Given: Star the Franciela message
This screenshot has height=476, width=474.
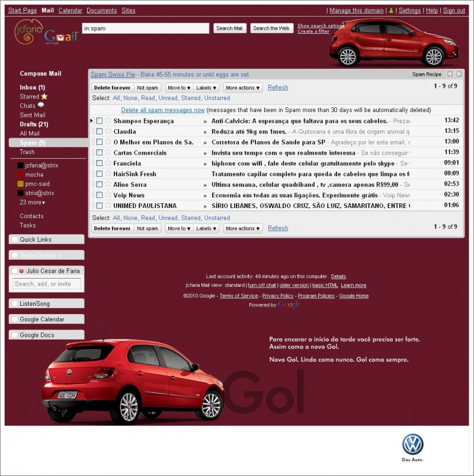Looking at the screenshot, I should tap(108, 163).
